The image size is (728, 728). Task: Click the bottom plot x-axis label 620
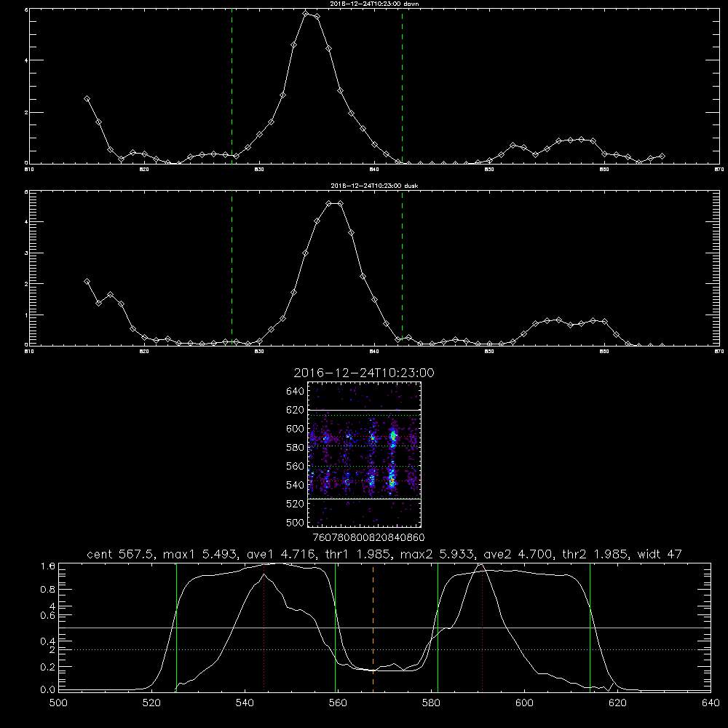point(618,703)
